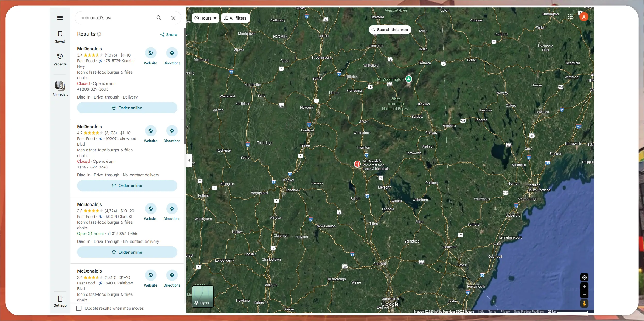This screenshot has height=321, width=644.
Task: Share the results list
Action: [169, 35]
